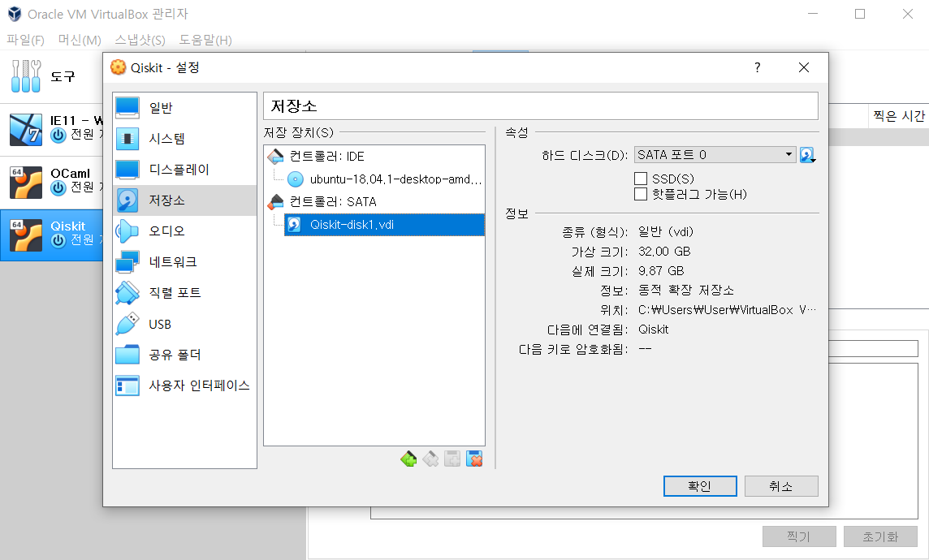Select the 저장소 settings category

pyautogui.click(x=184, y=200)
